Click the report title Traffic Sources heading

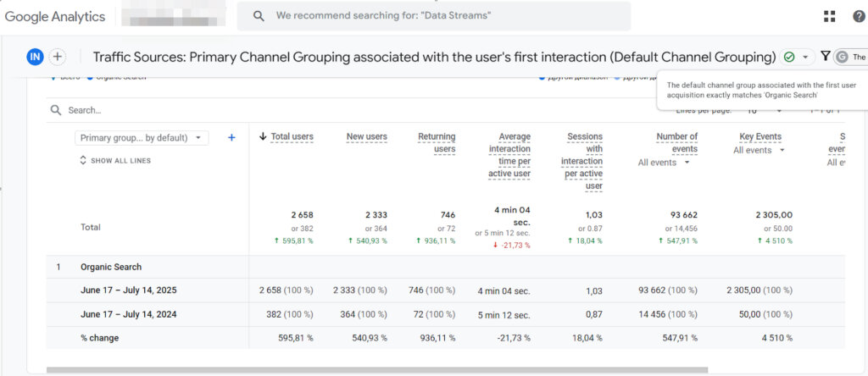click(435, 57)
